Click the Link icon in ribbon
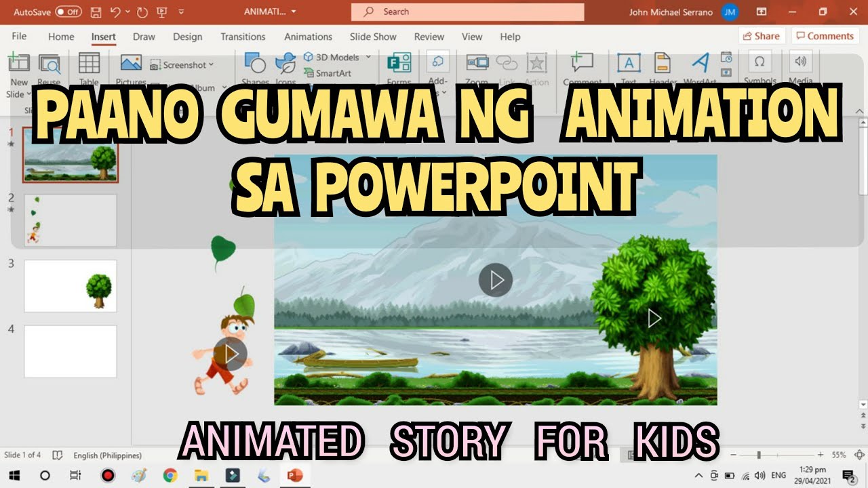The height and width of the screenshot is (488, 868). [507, 63]
